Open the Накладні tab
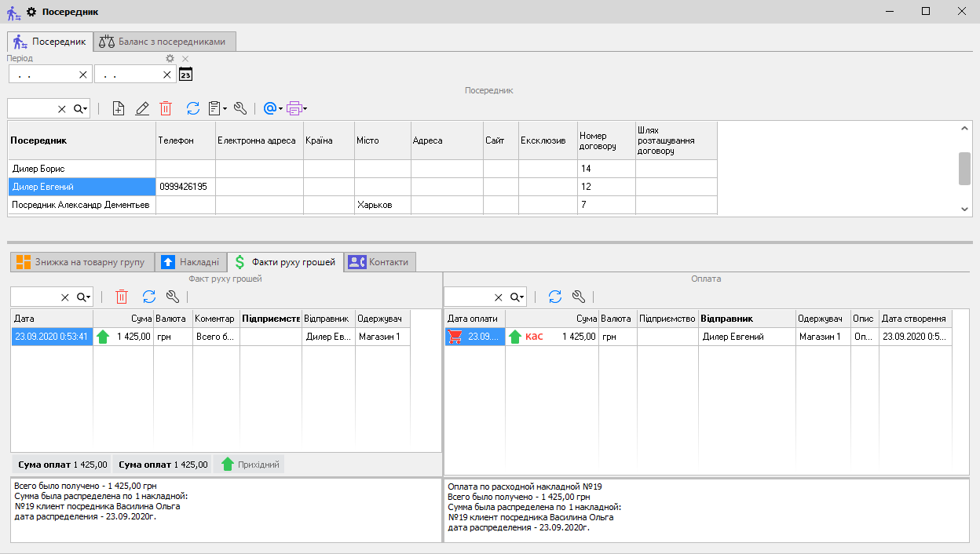This screenshot has height=554, width=980. tap(190, 262)
